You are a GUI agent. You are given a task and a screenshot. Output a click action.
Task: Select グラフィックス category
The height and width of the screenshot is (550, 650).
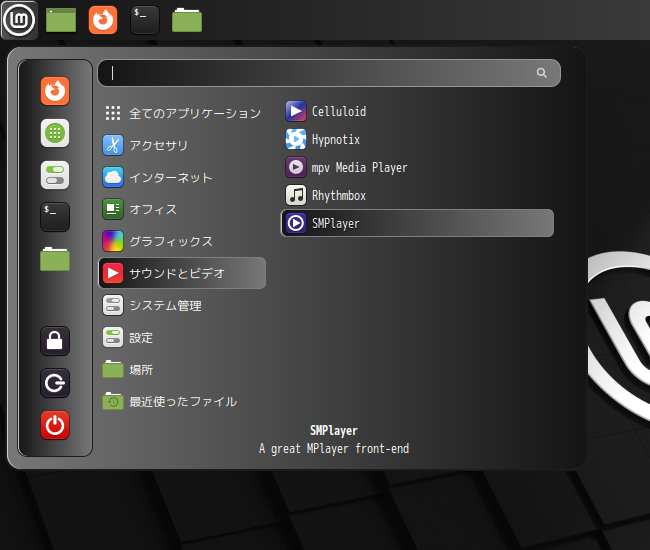point(182,241)
